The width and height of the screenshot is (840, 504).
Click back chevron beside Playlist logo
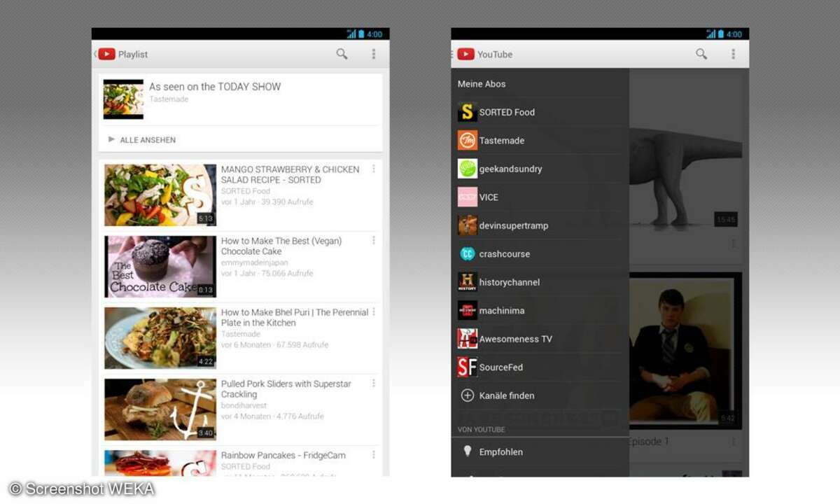[95, 54]
